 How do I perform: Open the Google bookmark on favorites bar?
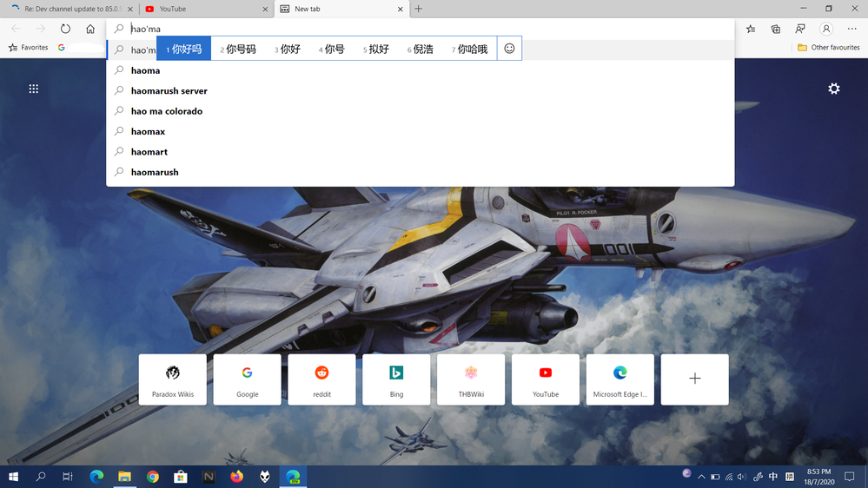click(x=62, y=48)
